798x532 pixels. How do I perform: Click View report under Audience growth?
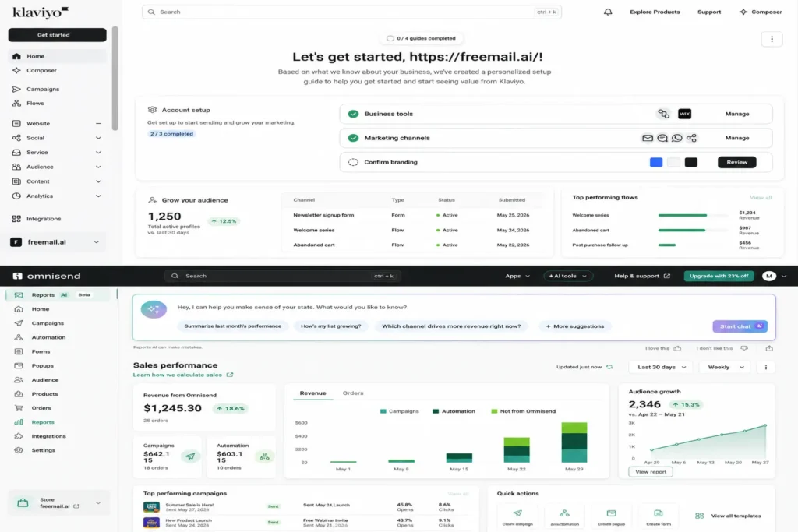click(651, 472)
